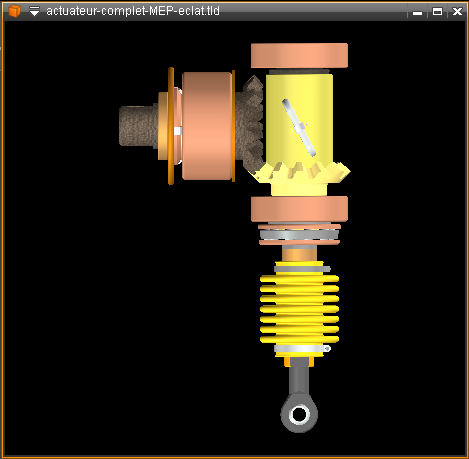Click the white pin on yellow cylinder
Image resolution: width=469 pixels, height=459 pixels.
coord(299,127)
